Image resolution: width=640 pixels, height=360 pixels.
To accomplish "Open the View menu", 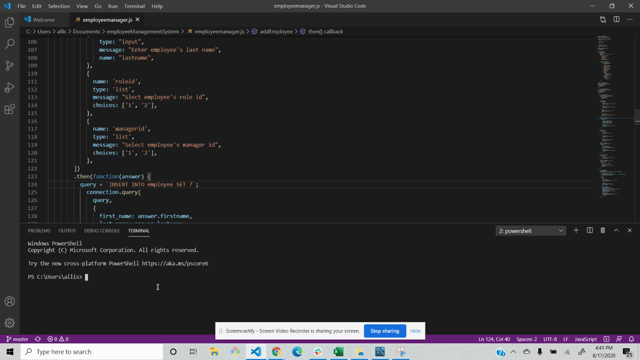I will click(x=82, y=6).
